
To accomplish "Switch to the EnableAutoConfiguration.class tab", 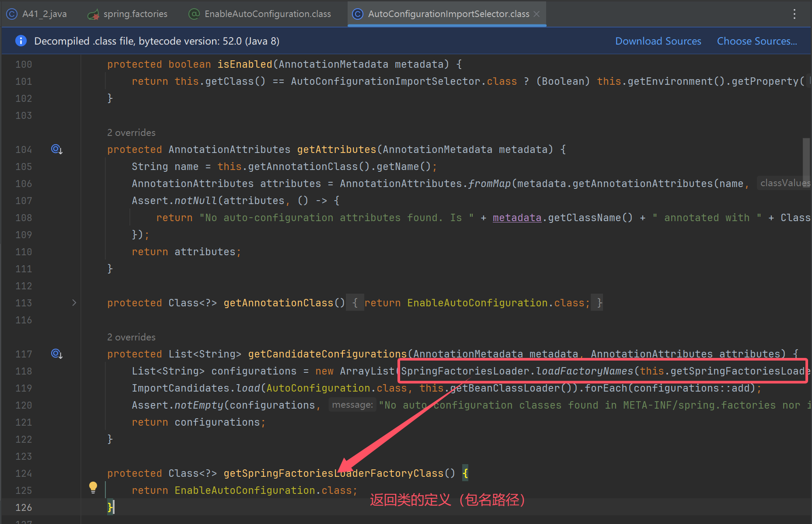I will point(260,14).
